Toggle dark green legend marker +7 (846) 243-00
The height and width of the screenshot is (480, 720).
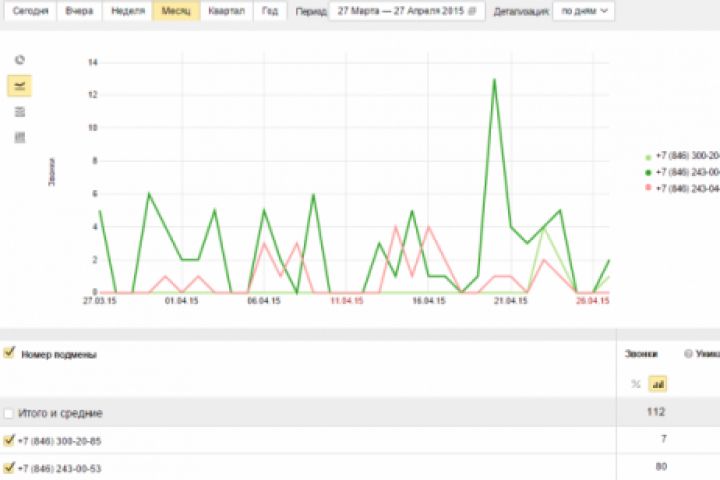pos(648,173)
